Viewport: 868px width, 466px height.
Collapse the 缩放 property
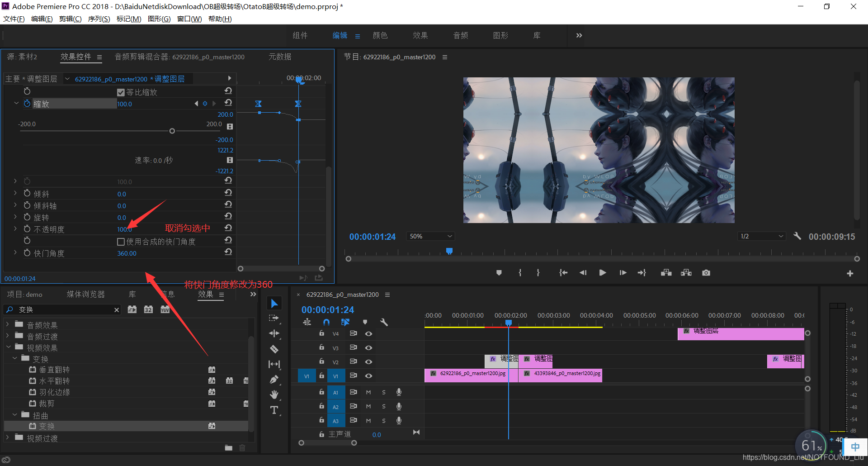(x=16, y=103)
